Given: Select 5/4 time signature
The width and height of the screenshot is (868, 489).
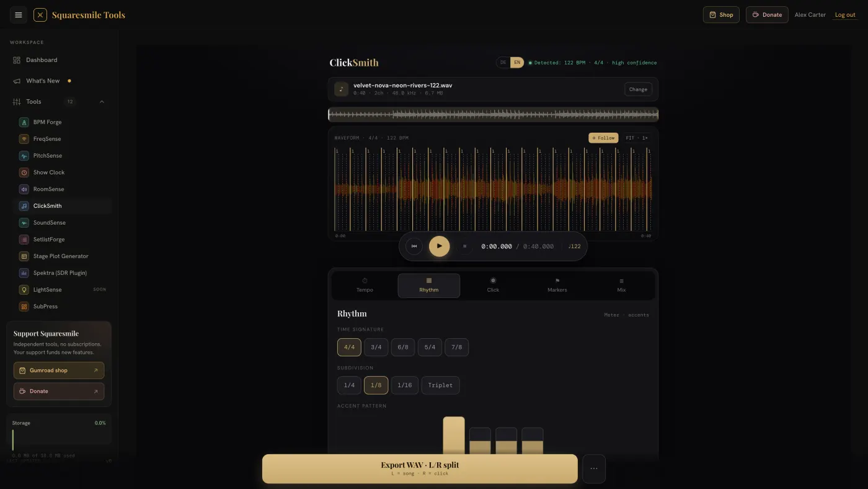Looking at the screenshot, I should tap(430, 347).
